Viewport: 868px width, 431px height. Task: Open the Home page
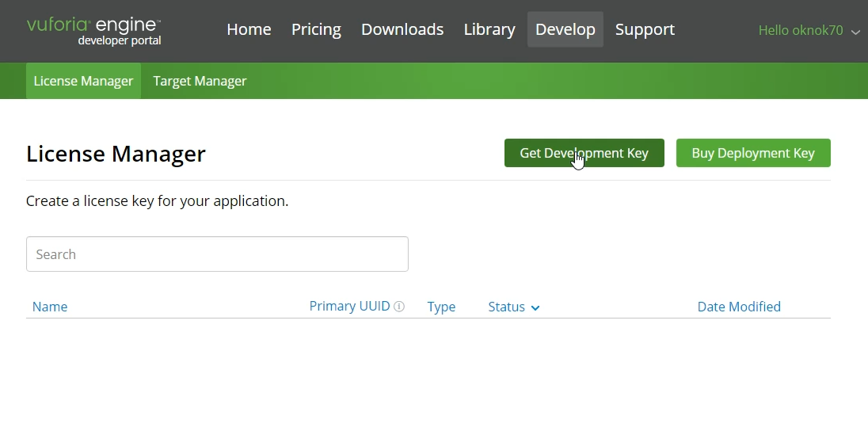coord(249,29)
